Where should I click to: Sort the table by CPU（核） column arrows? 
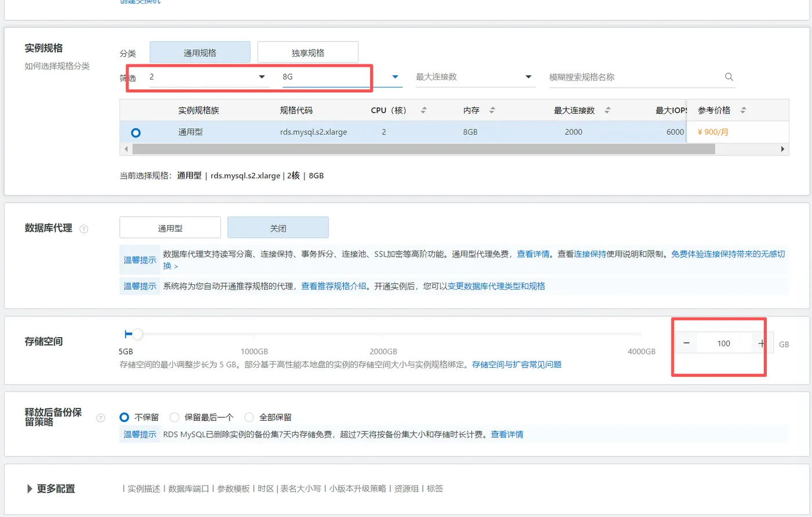pyautogui.click(x=423, y=110)
